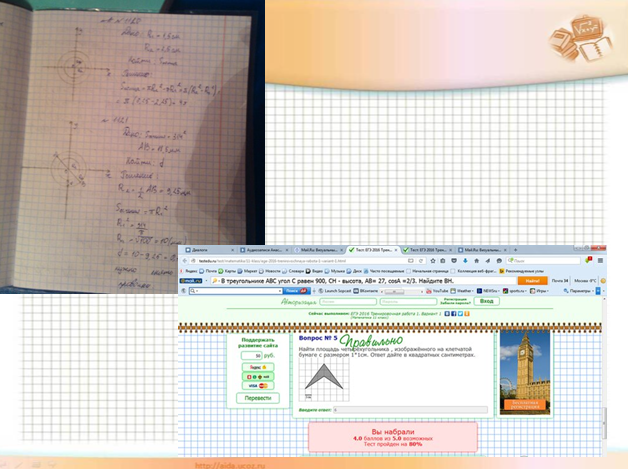Open the Диск bookmark
The height and width of the screenshot is (469, 628).
point(354,271)
